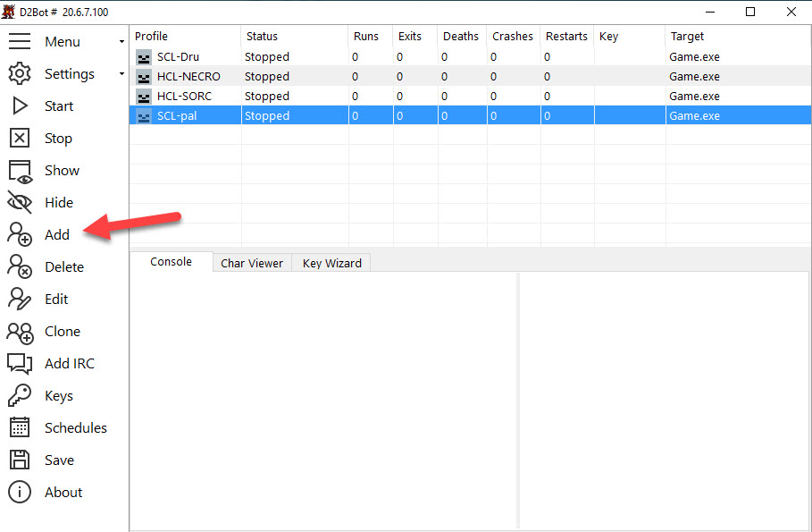Click the Delete label in sidebar
Image resolution: width=812 pixels, height=532 pixels.
[64, 267]
